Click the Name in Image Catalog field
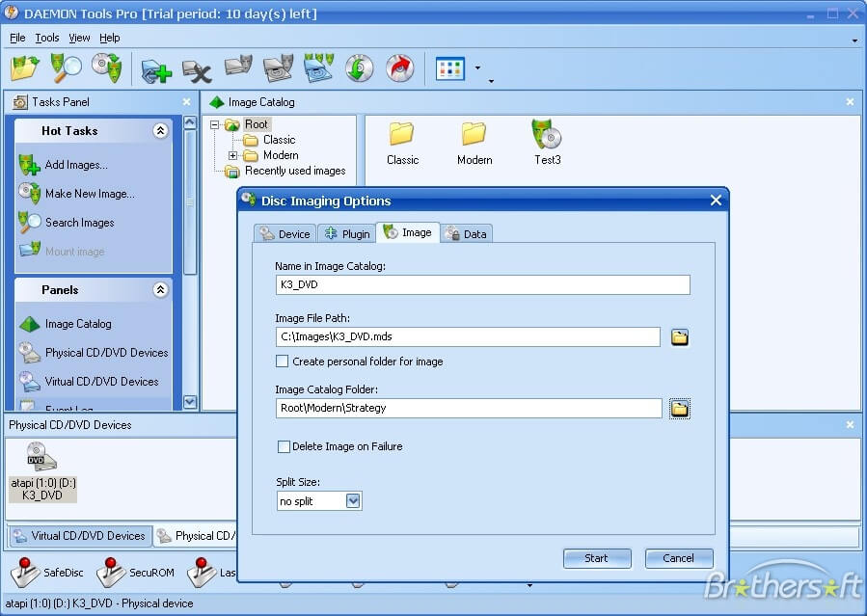The height and width of the screenshot is (616, 867). coord(483,285)
